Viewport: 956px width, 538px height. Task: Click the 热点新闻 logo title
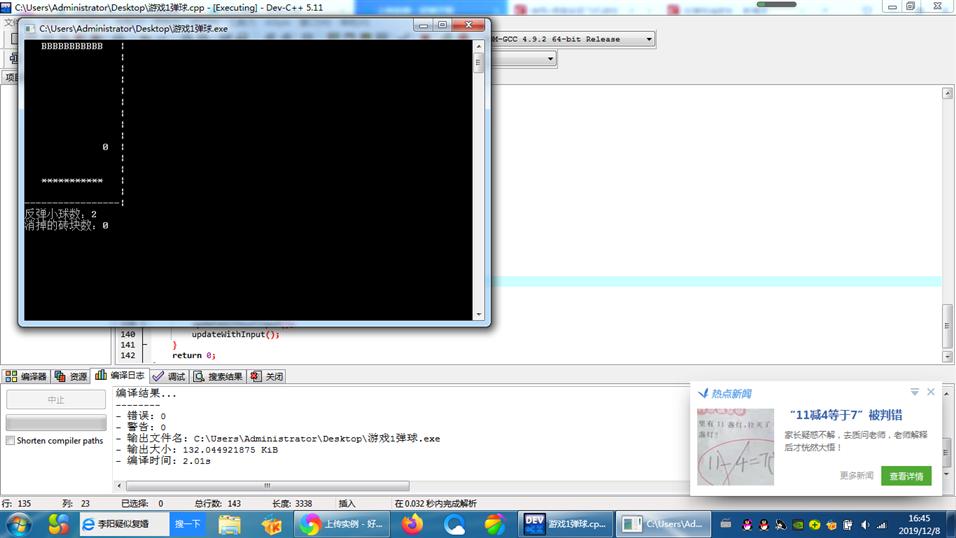(x=725, y=393)
